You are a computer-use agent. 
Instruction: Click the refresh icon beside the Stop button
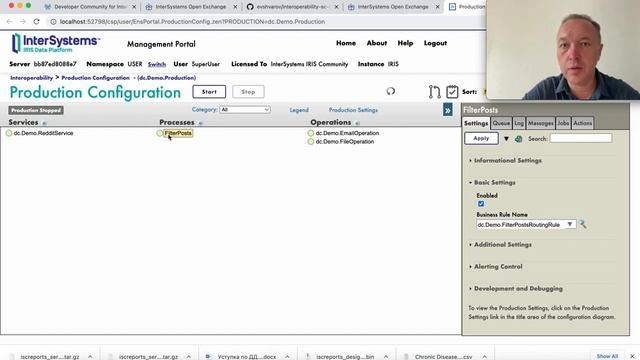tap(391, 91)
